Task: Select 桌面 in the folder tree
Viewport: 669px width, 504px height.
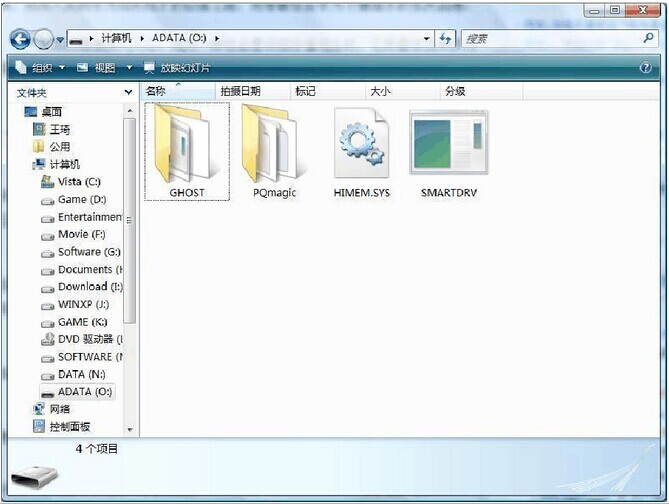Action: 52,112
